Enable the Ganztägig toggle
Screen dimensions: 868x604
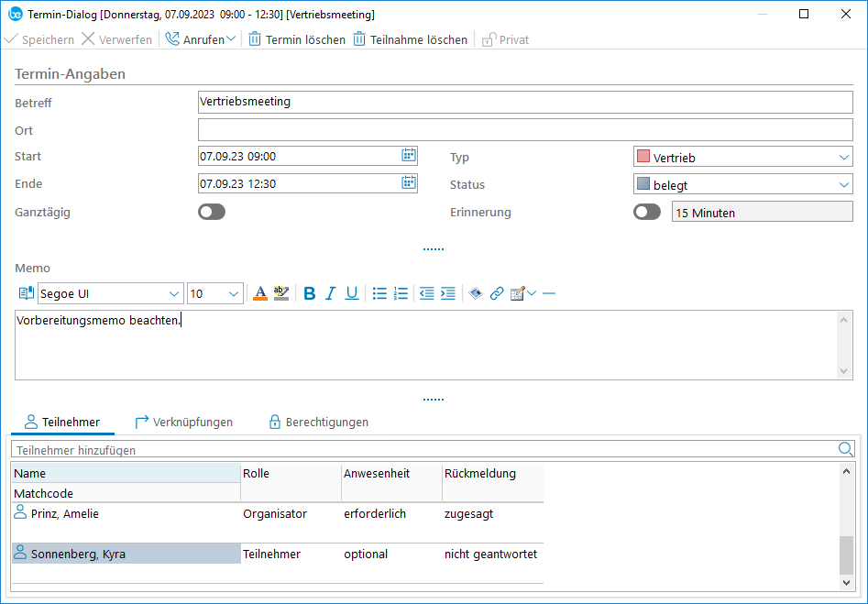point(212,212)
